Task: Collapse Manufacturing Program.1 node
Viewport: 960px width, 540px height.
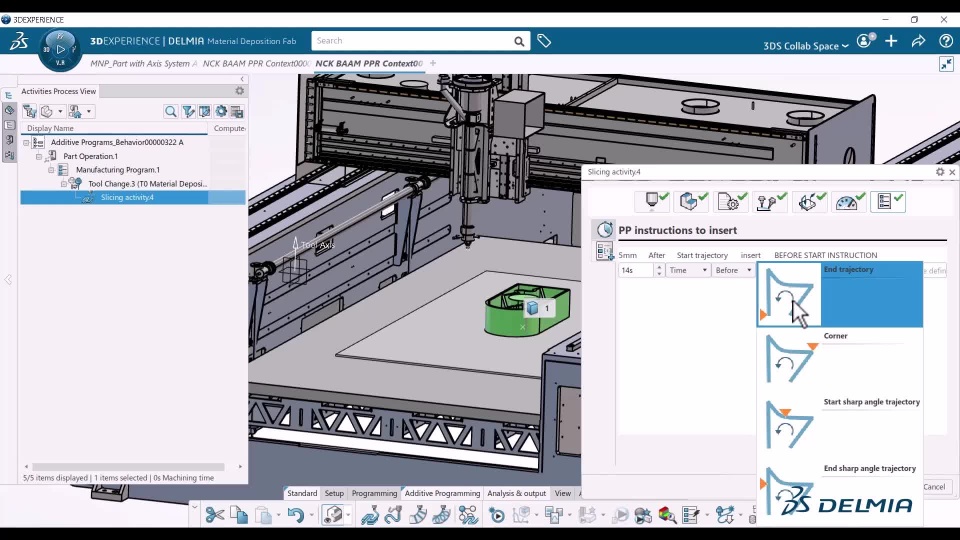Action: point(51,170)
